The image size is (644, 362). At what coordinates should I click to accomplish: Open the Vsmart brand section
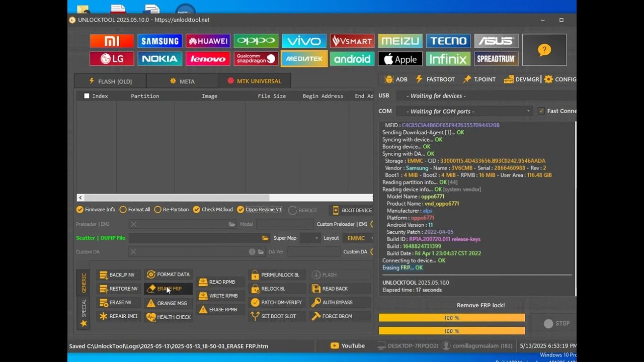pyautogui.click(x=352, y=41)
